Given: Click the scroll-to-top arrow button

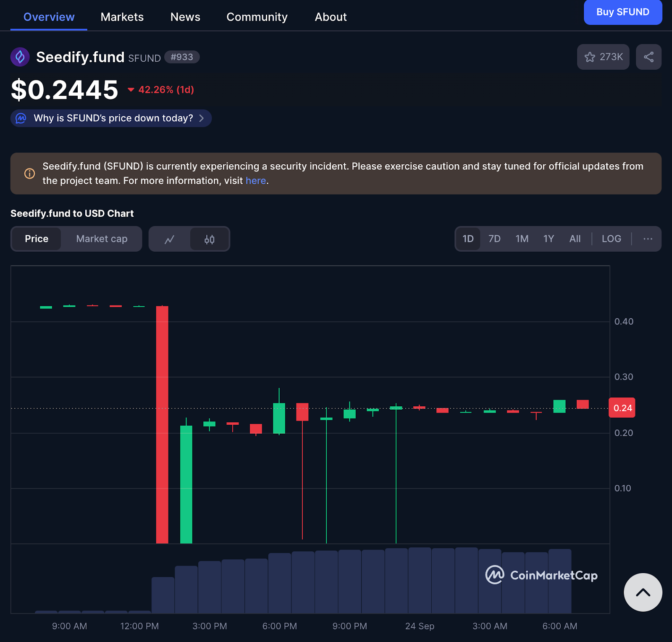Looking at the screenshot, I should [643, 592].
